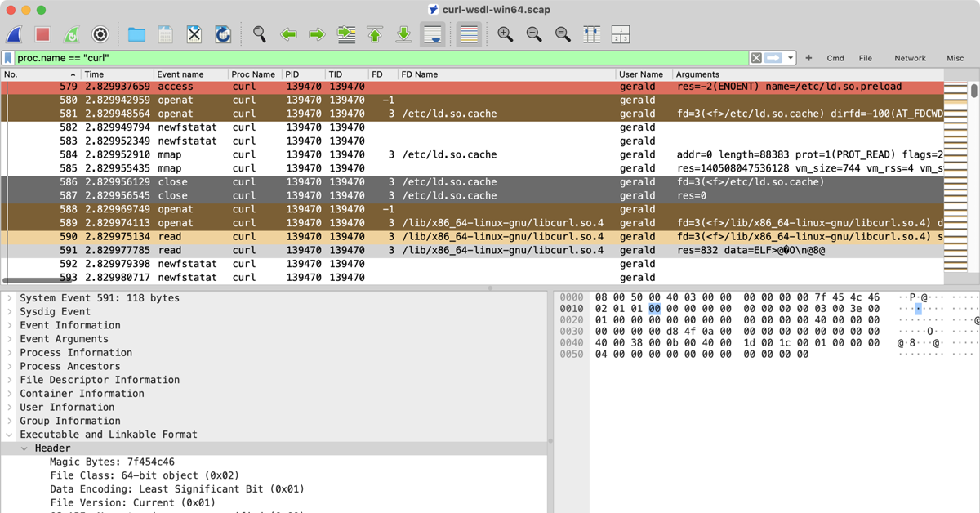Save this capture file

[165, 34]
